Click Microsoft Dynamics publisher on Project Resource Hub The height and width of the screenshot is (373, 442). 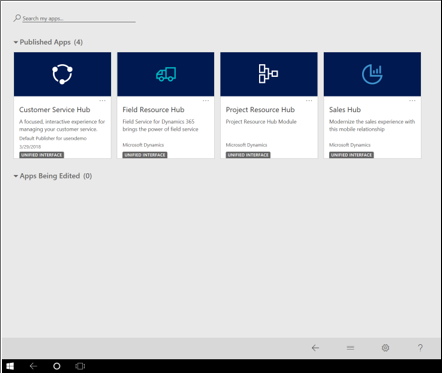[x=246, y=145]
